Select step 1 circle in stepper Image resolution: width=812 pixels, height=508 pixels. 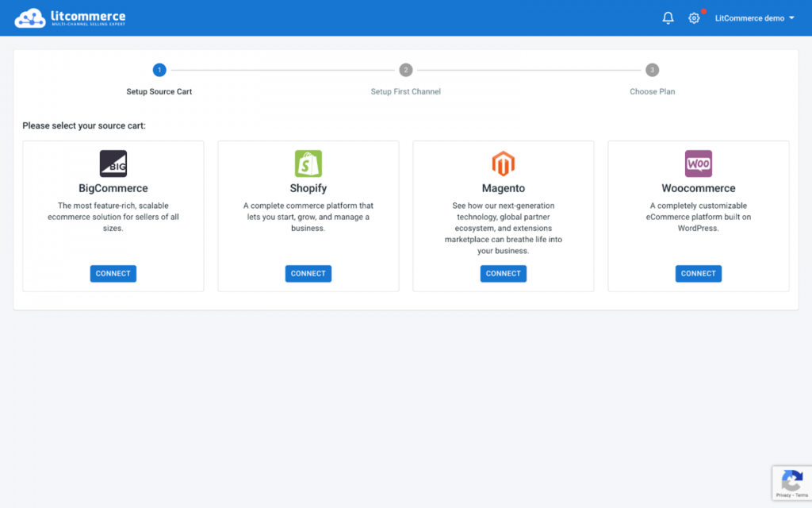click(159, 70)
